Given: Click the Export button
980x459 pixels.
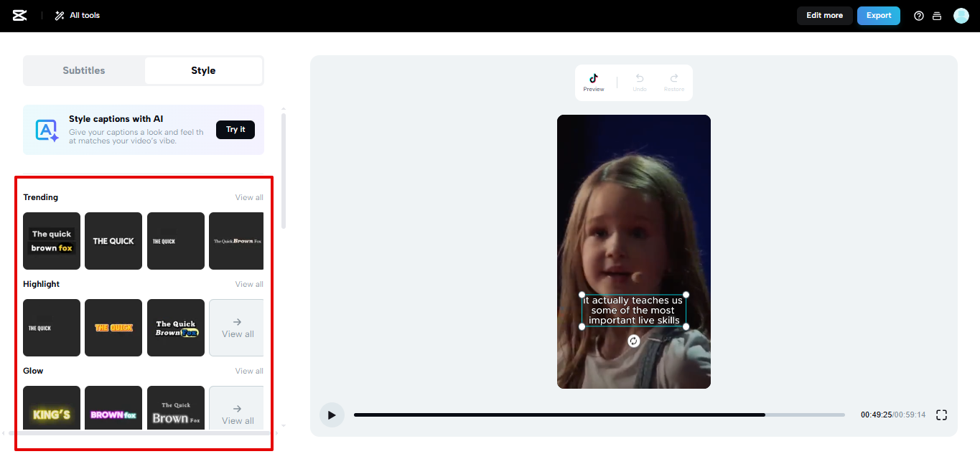Looking at the screenshot, I should pyautogui.click(x=878, y=15).
